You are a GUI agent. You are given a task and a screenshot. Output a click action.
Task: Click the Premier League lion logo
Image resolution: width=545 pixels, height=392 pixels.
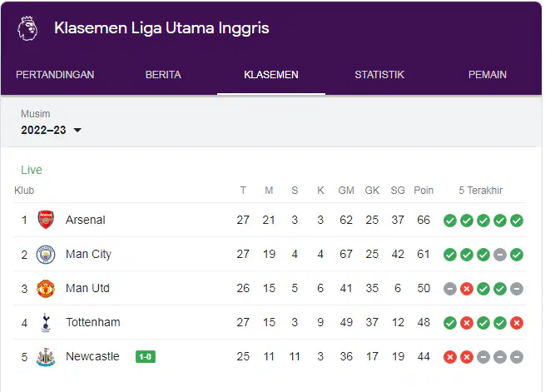(x=27, y=28)
